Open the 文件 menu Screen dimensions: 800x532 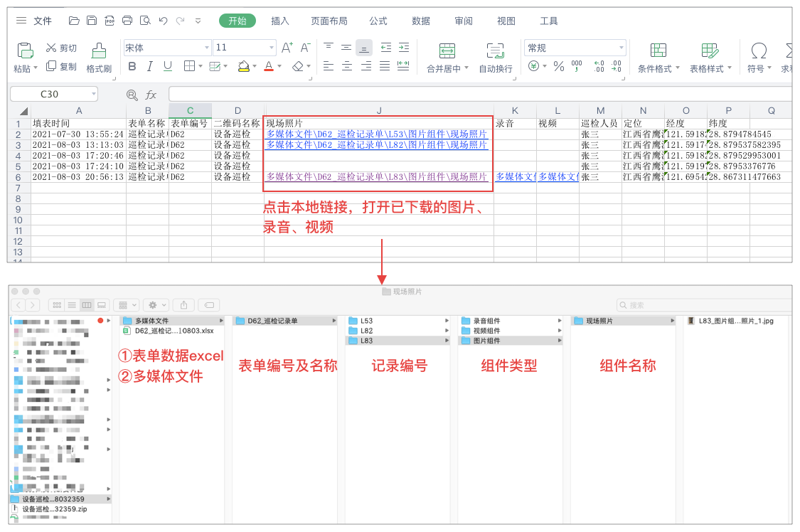point(41,21)
